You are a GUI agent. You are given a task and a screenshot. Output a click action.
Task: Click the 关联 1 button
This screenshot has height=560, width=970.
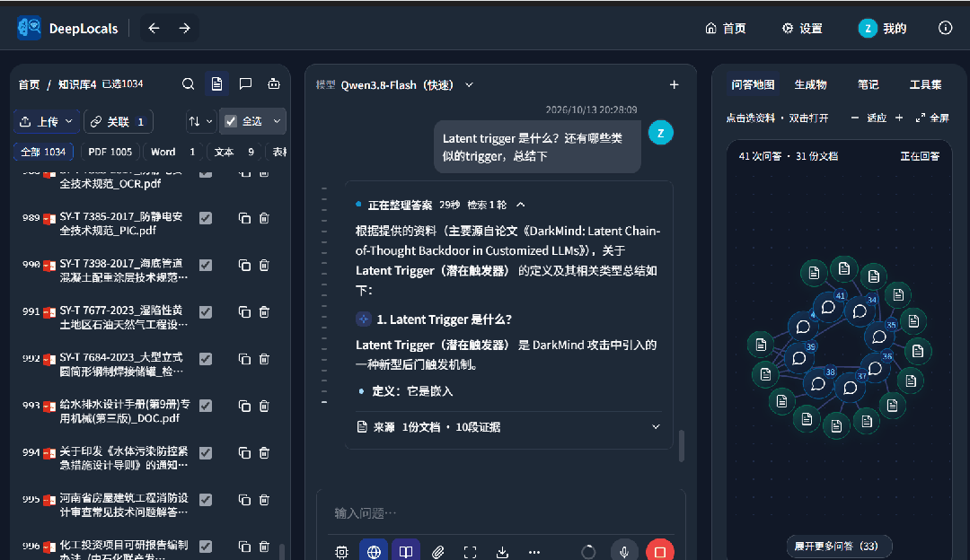click(x=119, y=122)
